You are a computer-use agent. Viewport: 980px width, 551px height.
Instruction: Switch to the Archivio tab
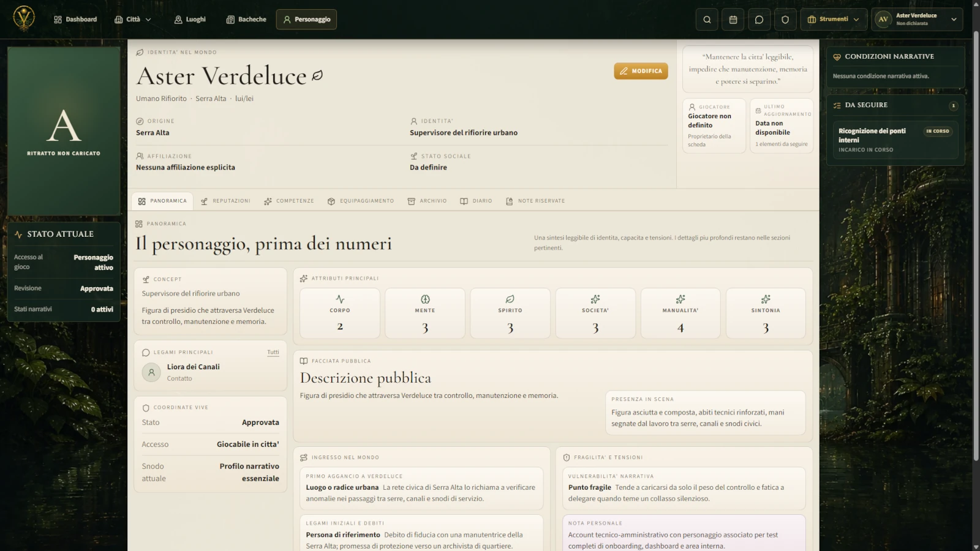click(x=427, y=201)
